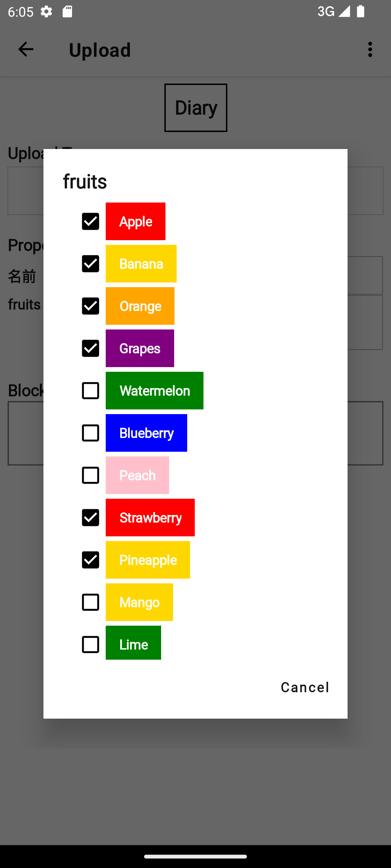The image size is (391, 868).
Task: Tap the battery status icon
Action: tap(361, 12)
